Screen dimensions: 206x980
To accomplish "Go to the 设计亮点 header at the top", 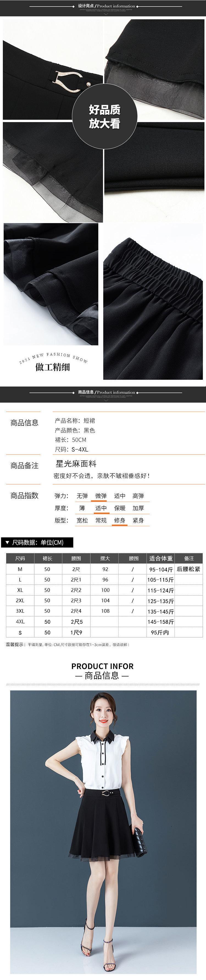I will pyautogui.click(x=106, y=6).
